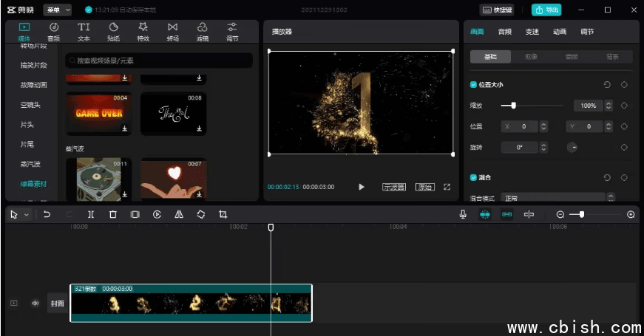Screen dimensions: 644x336
Task: Mute the timeline track speaker icon
Action: (x=35, y=303)
